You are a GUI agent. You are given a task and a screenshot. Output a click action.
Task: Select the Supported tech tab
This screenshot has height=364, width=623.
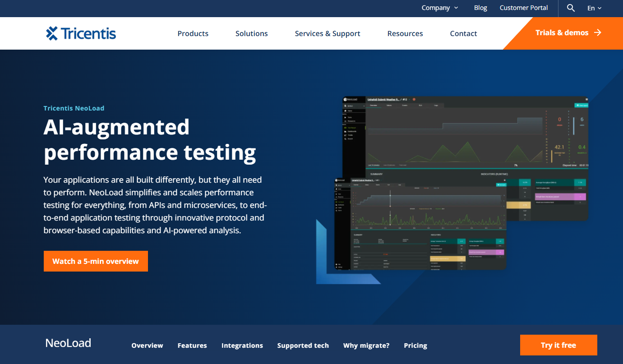pyautogui.click(x=303, y=346)
